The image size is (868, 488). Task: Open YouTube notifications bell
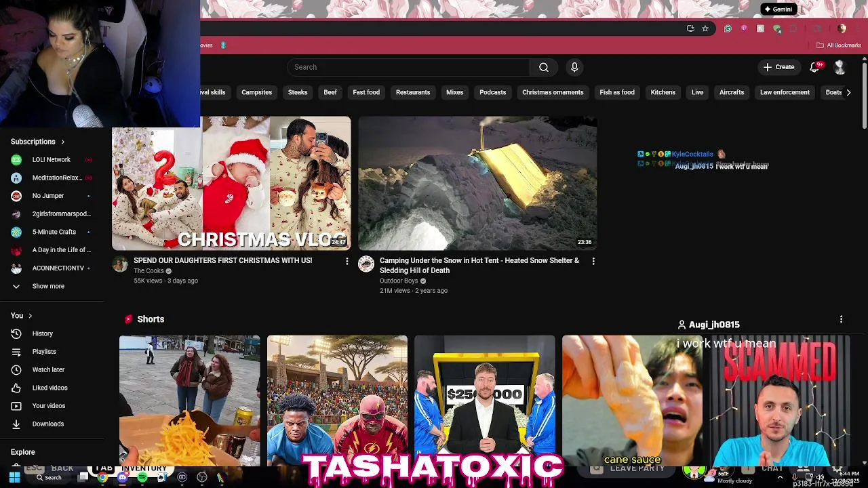(815, 67)
